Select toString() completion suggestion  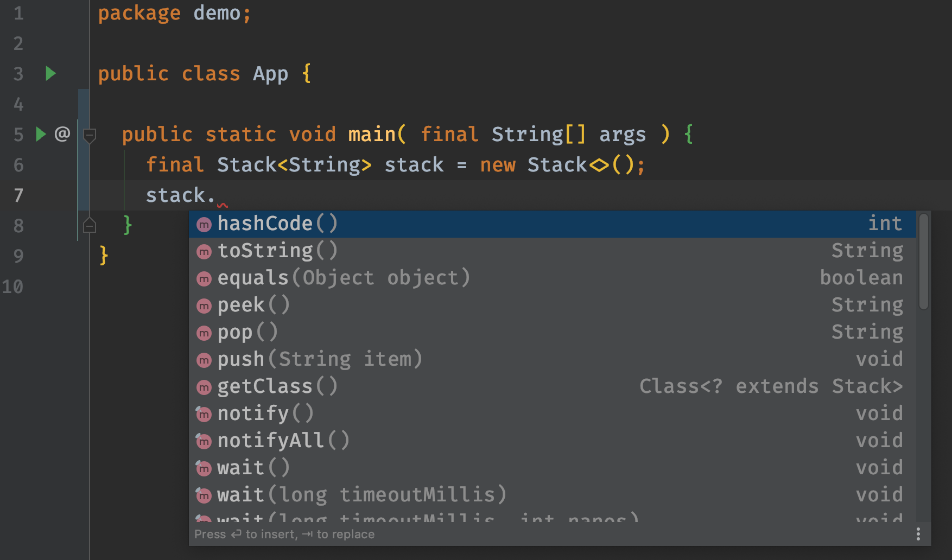tap(552, 251)
